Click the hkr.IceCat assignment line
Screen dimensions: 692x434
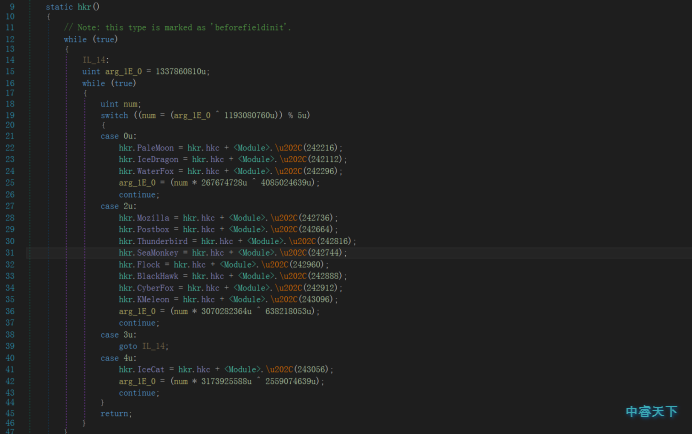coord(226,370)
